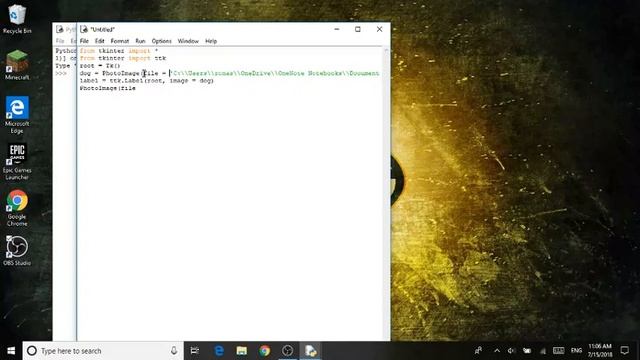Screen dimensions: 640x360
Task: Close the Untitled editor window
Action: click(x=380, y=29)
